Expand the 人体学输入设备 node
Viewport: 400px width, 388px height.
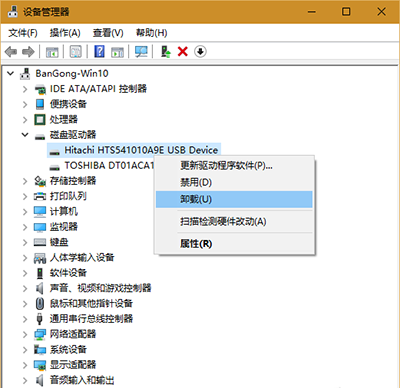pyautogui.click(x=25, y=258)
